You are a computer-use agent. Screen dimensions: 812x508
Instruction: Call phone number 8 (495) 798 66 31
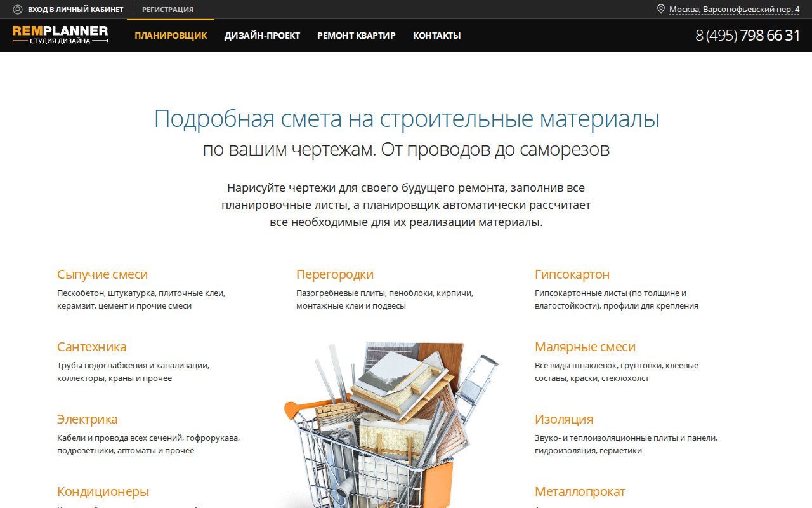click(748, 36)
